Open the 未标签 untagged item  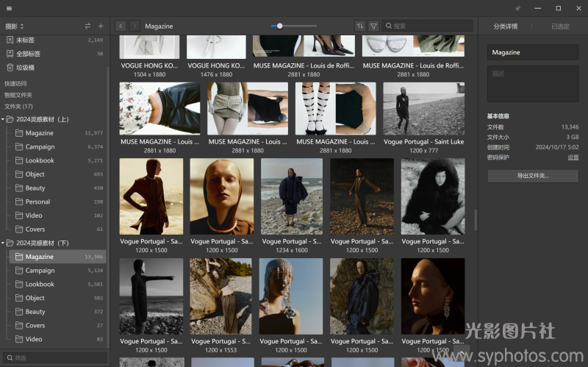pyautogui.click(x=26, y=40)
